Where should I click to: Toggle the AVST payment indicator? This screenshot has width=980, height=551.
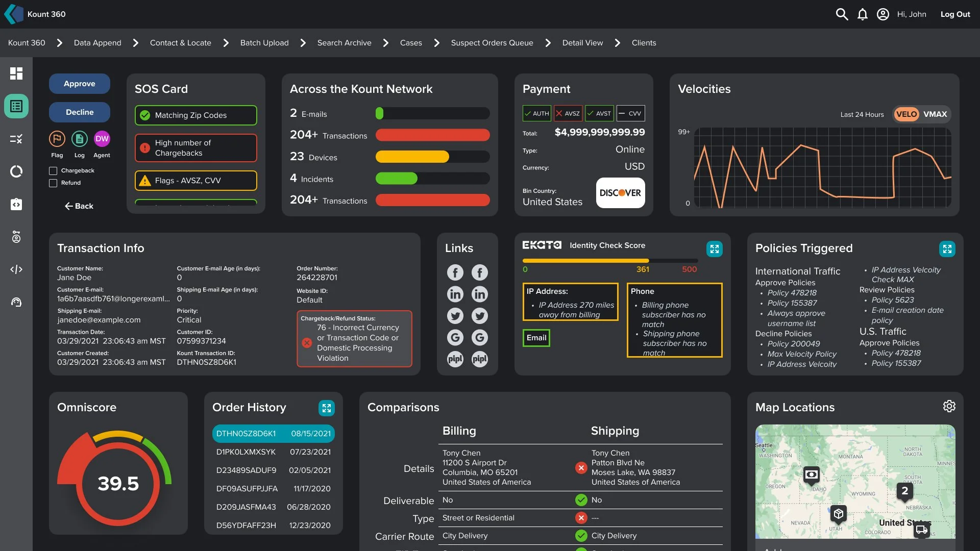[x=599, y=113]
